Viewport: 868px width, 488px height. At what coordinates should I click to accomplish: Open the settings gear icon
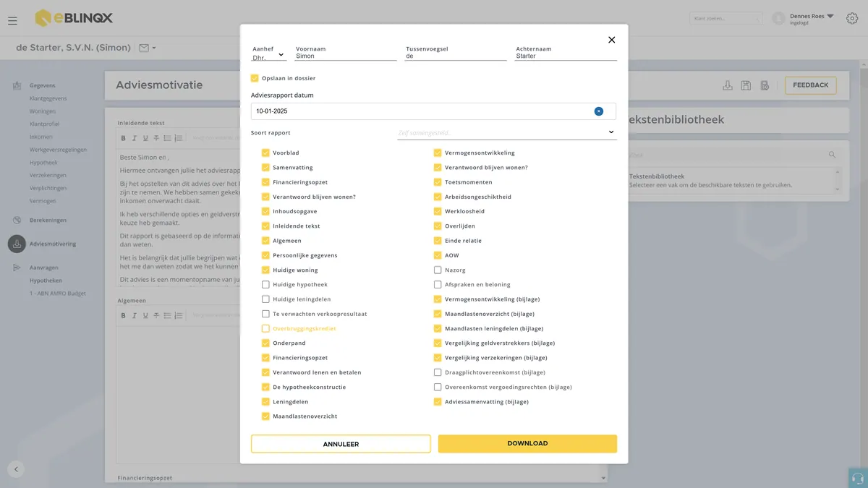[852, 18]
